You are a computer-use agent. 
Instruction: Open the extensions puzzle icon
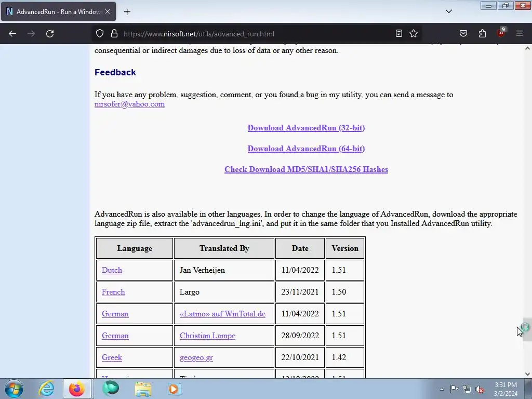point(482,33)
